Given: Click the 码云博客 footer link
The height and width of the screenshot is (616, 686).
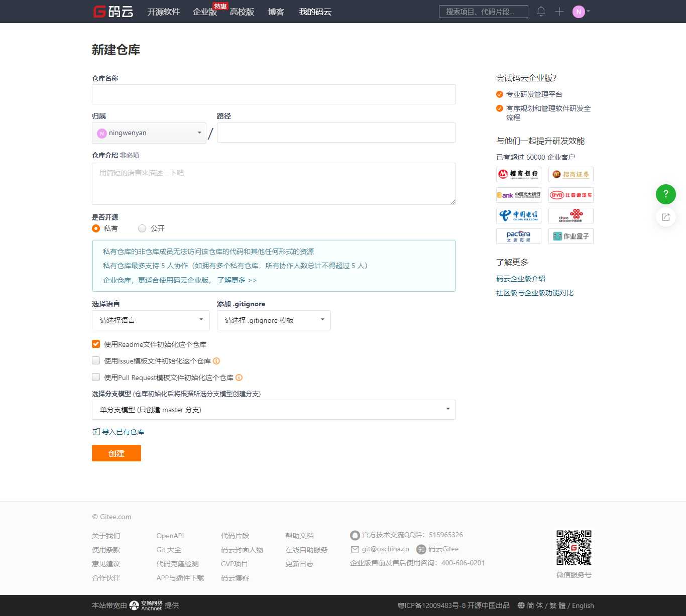Looking at the screenshot, I should (x=235, y=578).
